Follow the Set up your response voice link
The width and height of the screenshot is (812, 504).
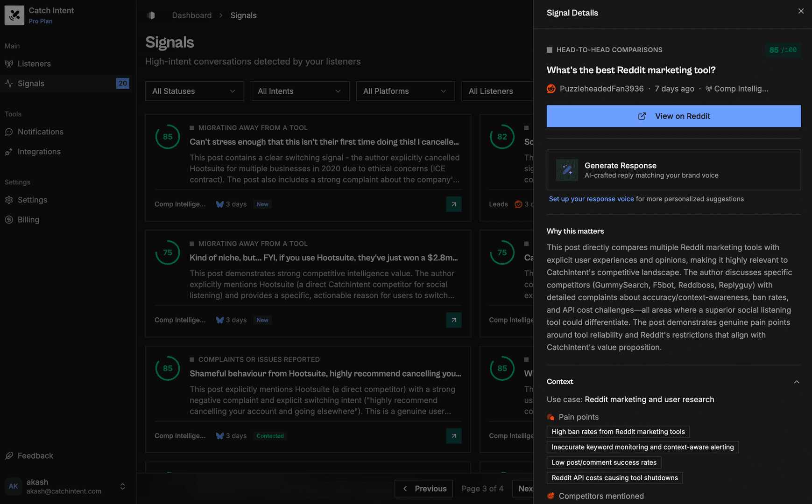point(591,199)
